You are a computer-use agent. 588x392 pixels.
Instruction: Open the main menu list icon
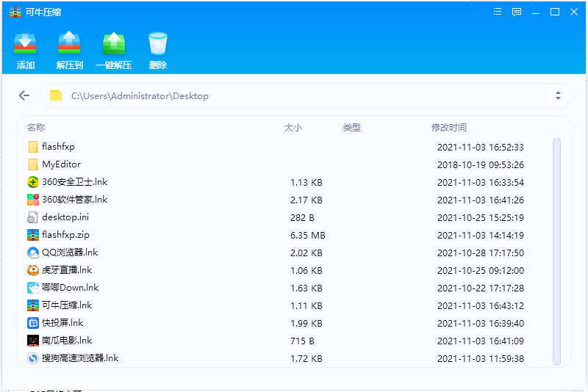498,12
